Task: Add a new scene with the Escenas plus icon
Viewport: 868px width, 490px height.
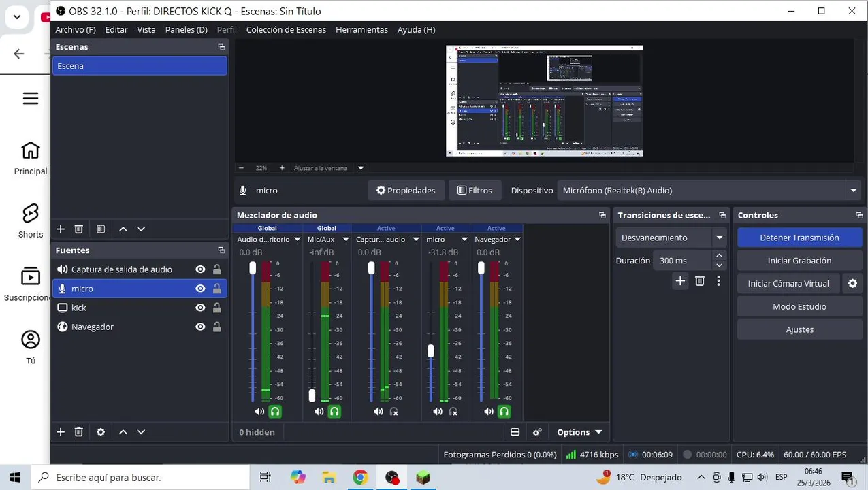Action: coord(61,229)
